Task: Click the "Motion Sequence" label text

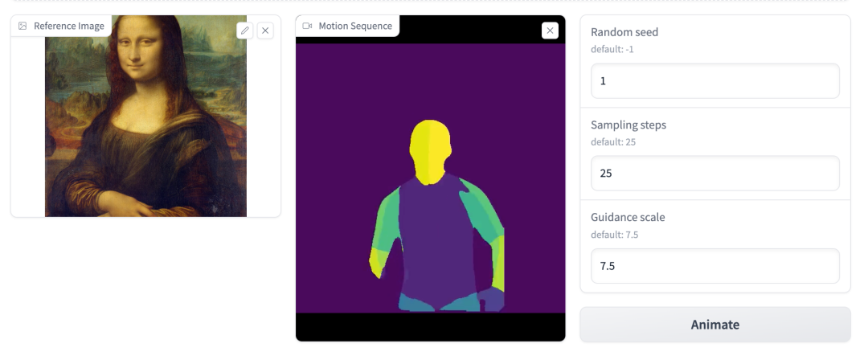Action: pyautogui.click(x=355, y=26)
